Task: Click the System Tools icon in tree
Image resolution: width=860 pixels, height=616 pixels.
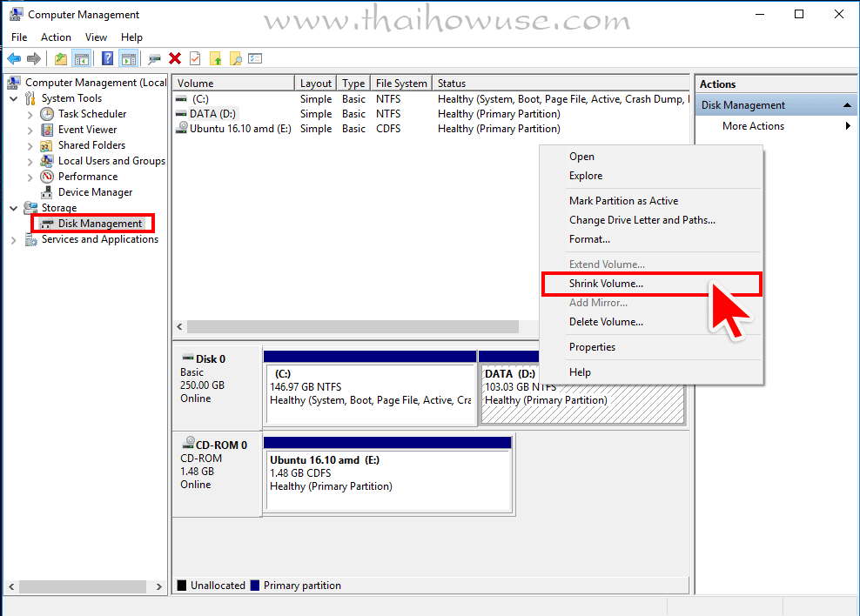Action: point(30,98)
